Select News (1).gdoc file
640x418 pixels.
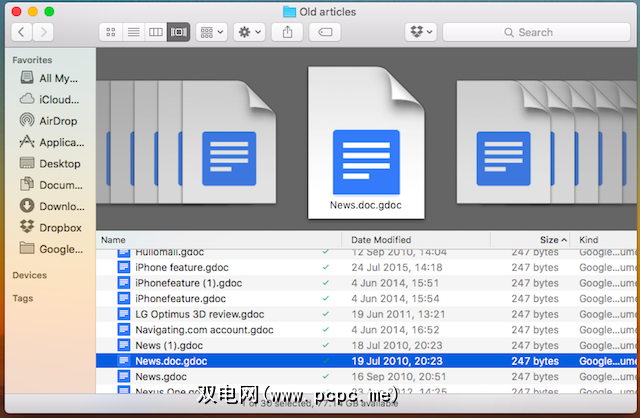(x=366, y=345)
